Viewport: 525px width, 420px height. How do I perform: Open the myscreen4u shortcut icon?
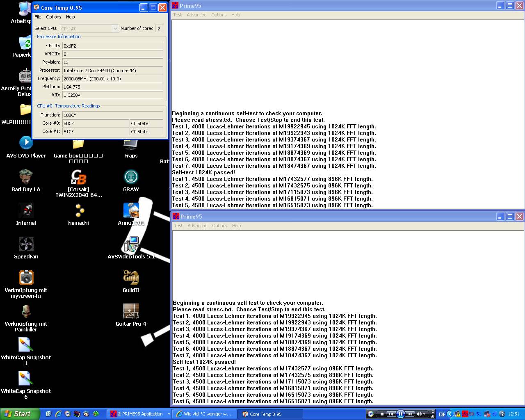(x=26, y=277)
